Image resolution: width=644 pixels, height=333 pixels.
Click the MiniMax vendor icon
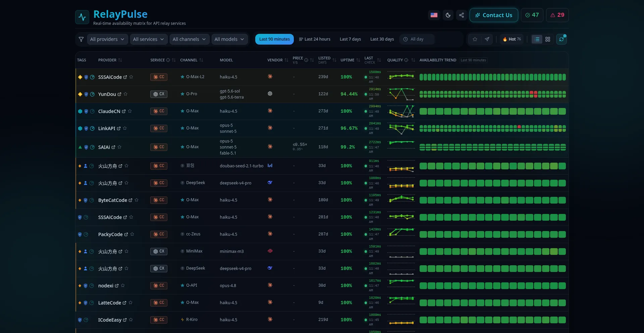[270, 251]
